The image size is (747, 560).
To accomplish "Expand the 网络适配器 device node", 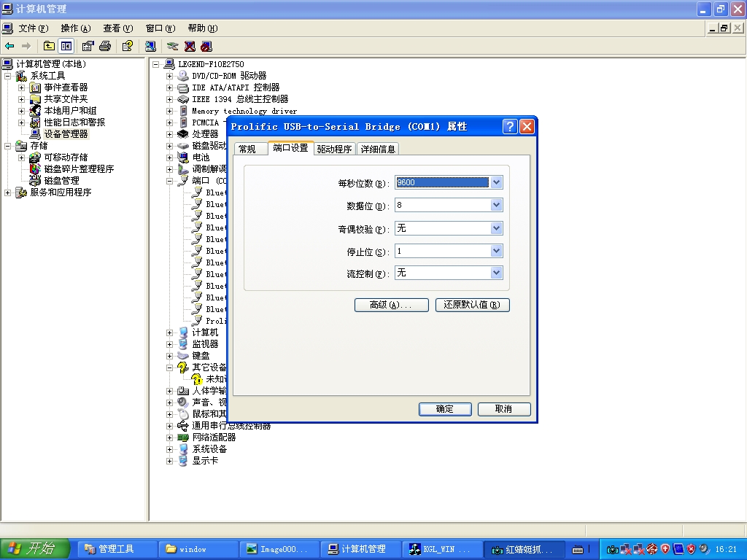I will (169, 437).
